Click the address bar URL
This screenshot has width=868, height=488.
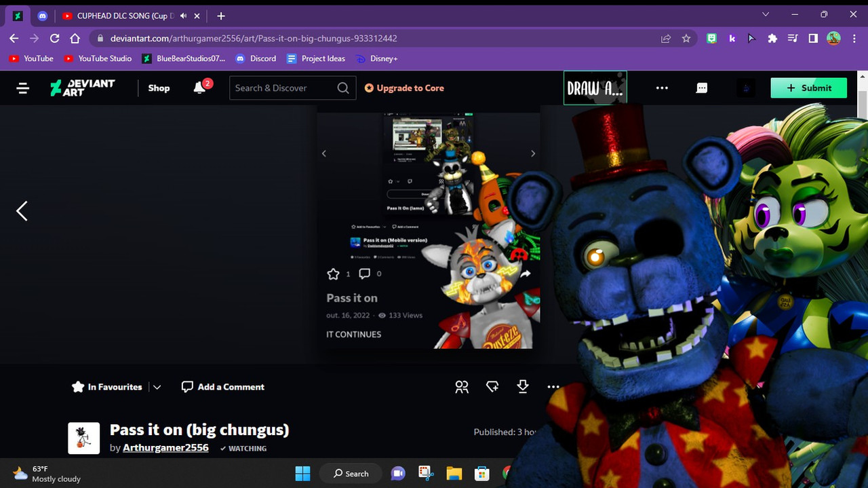tap(254, 39)
